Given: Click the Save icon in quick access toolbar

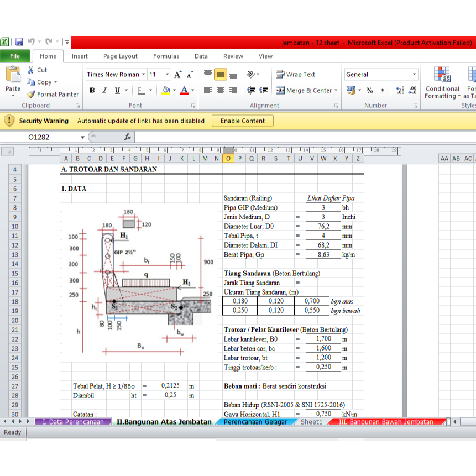Looking at the screenshot, I should [x=19, y=42].
